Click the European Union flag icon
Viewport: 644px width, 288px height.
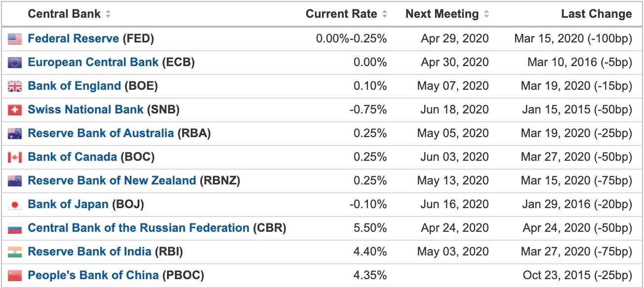click(15, 63)
